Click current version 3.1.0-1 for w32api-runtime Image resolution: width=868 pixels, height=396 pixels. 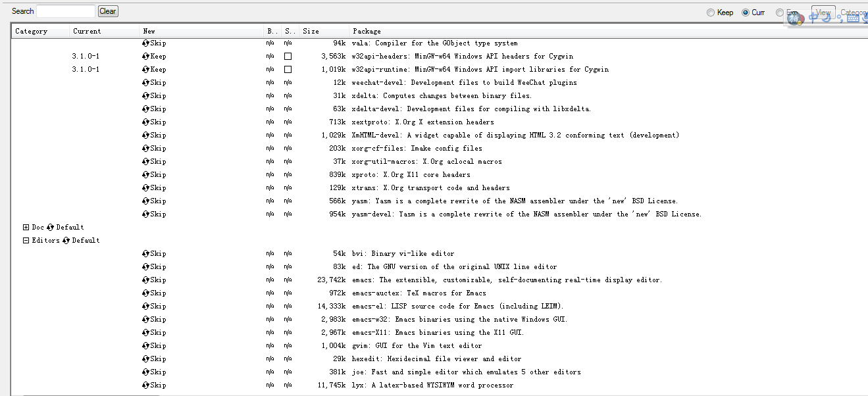86,70
